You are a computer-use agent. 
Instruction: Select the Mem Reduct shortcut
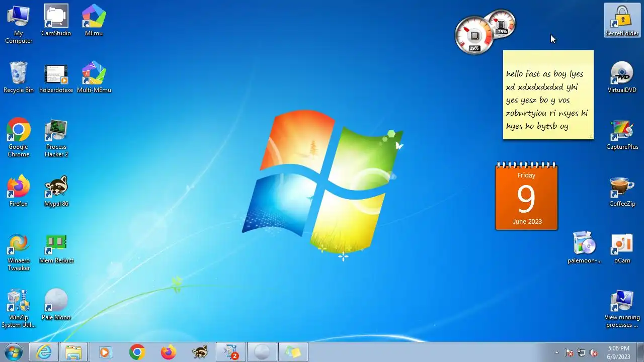pyautogui.click(x=56, y=248)
